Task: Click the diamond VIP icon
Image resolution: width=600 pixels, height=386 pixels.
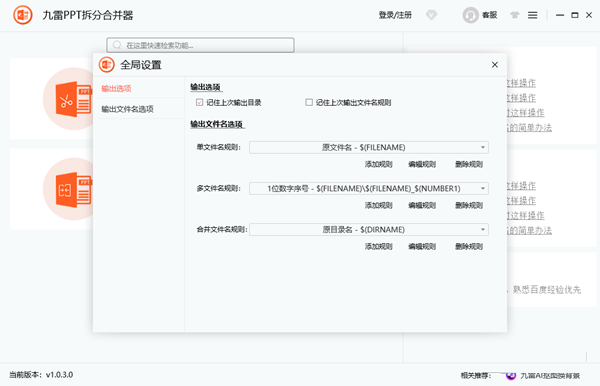Action: (431, 15)
